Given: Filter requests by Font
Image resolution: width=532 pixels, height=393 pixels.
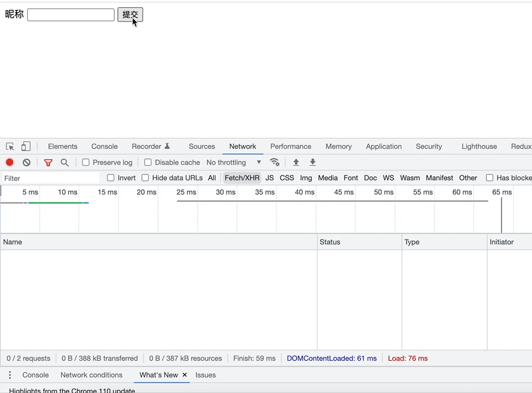Looking at the screenshot, I should [x=351, y=178].
